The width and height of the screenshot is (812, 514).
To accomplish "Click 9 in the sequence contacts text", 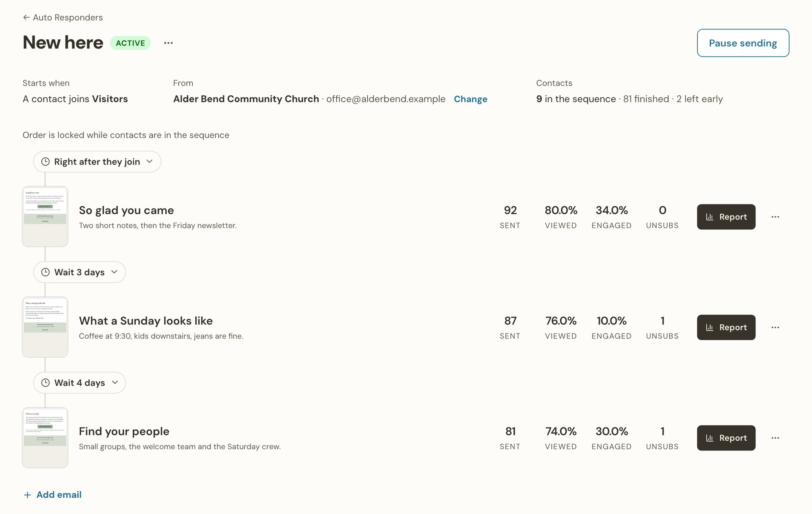I will click(x=576, y=99).
